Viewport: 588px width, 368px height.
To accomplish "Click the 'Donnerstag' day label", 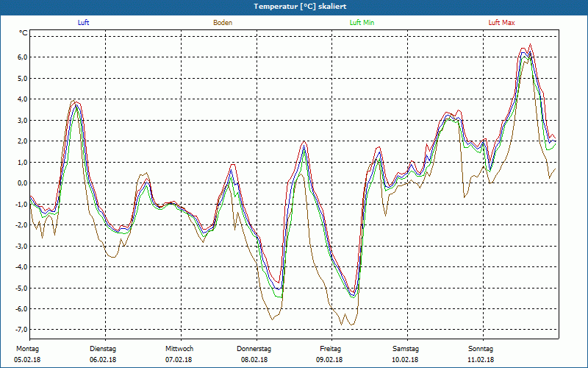I will [254, 349].
